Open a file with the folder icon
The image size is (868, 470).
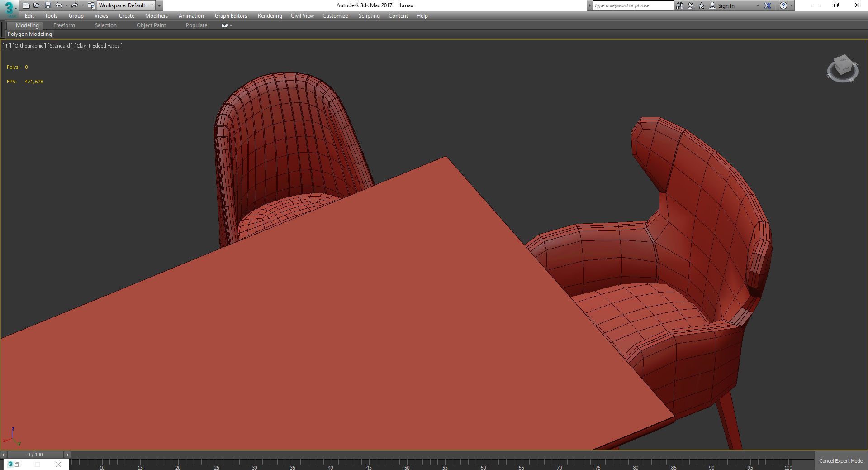tap(37, 5)
